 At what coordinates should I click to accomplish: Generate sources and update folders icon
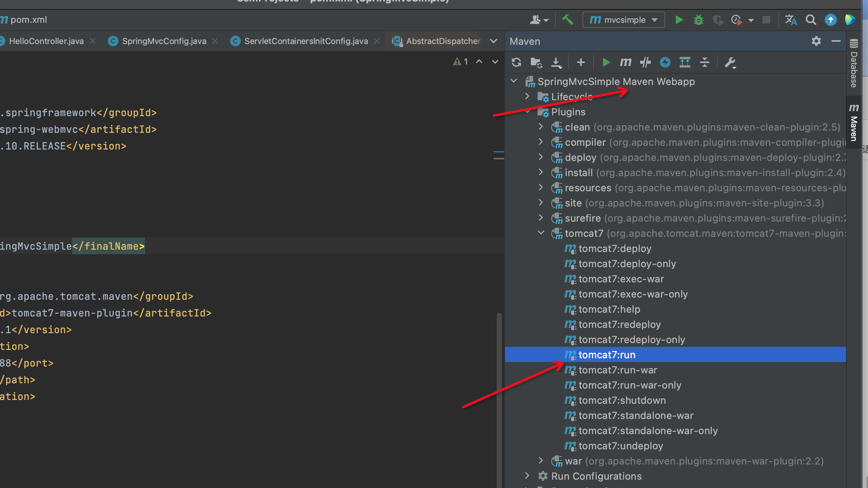tap(536, 62)
